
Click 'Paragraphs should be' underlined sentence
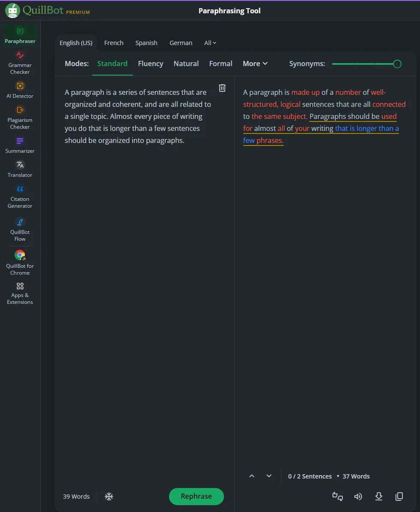(344, 117)
